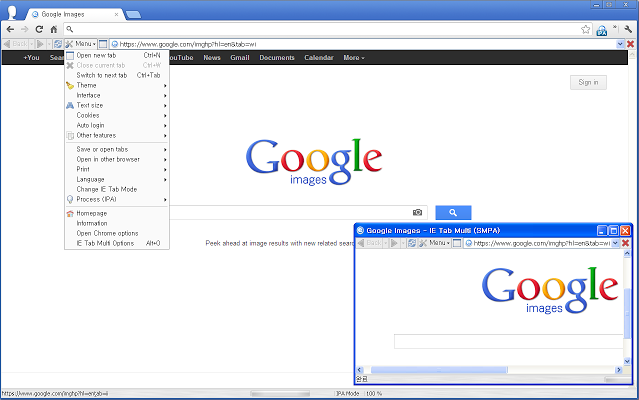
Task: Click the Chrome home icon
Action: tap(54, 30)
